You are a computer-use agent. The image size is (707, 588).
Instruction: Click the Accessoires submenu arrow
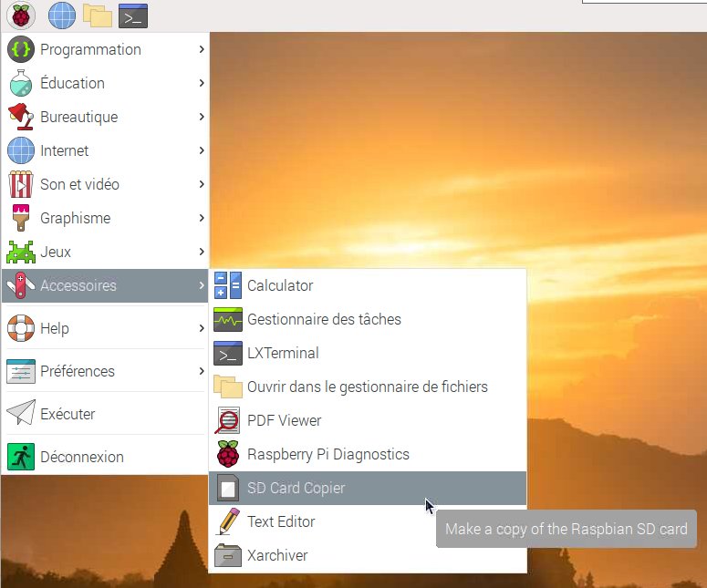[x=202, y=285]
